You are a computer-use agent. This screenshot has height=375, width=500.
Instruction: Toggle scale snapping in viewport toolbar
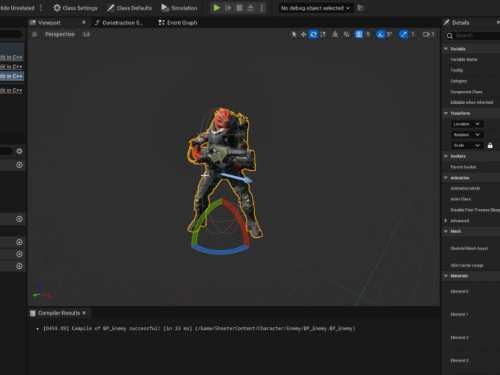click(x=403, y=34)
